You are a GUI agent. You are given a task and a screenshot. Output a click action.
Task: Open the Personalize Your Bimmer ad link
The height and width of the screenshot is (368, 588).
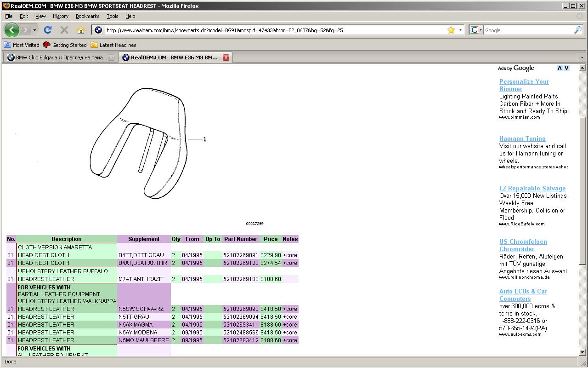[524, 85]
